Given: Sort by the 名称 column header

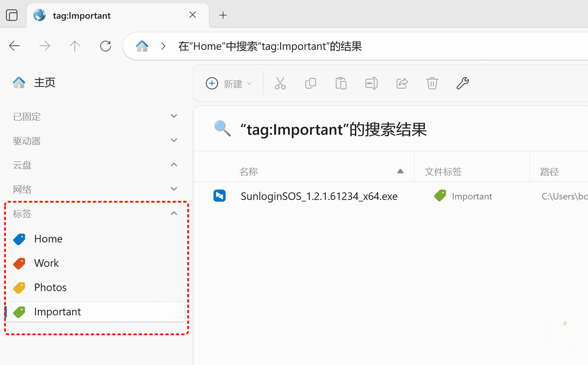Looking at the screenshot, I should click(248, 171).
